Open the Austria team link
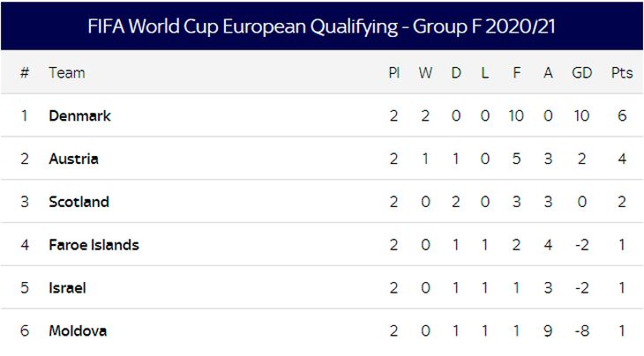The height and width of the screenshot is (356, 644). [73, 159]
